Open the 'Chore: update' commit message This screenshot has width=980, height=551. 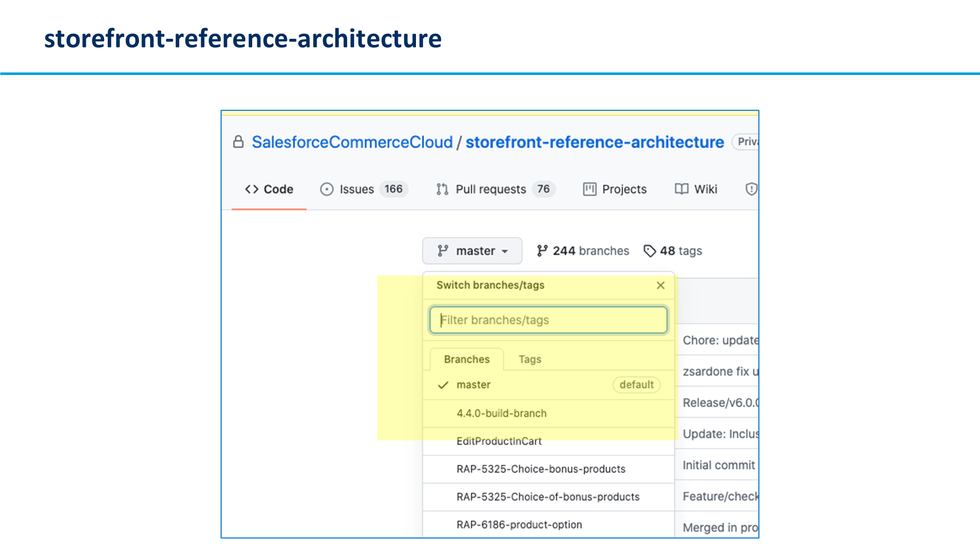(x=721, y=340)
